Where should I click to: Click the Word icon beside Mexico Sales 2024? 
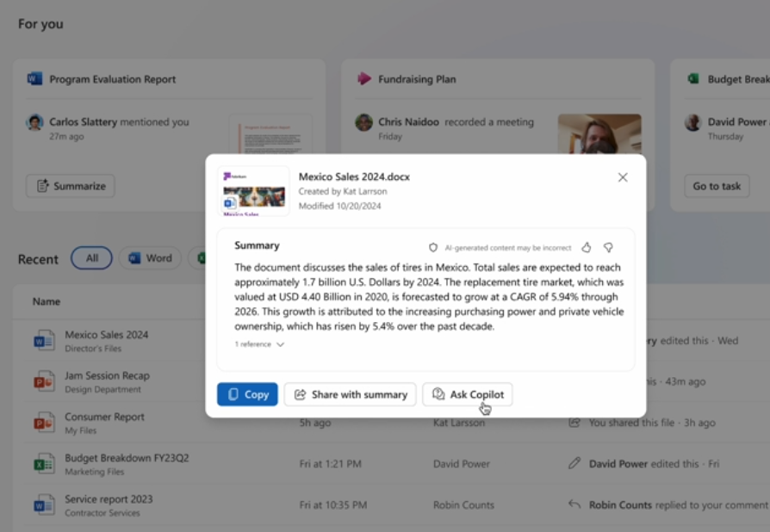tap(44, 340)
